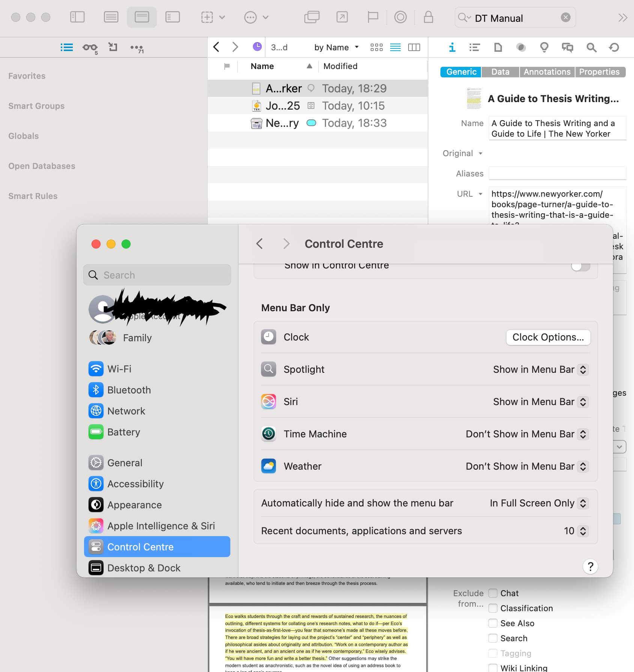The image size is (634, 672).
Task: Open the reading list glasses icon
Action: pos(90,48)
